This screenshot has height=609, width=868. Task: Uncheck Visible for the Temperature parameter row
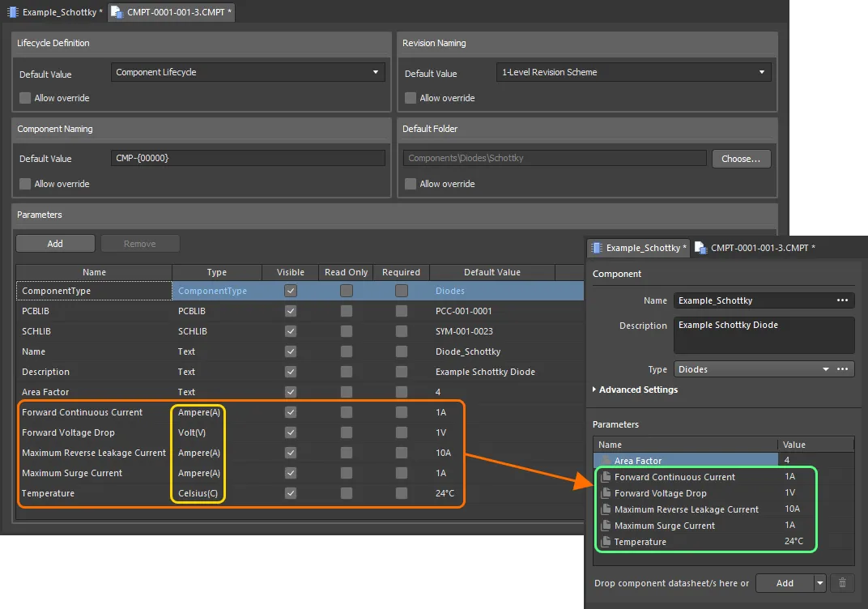click(289, 493)
